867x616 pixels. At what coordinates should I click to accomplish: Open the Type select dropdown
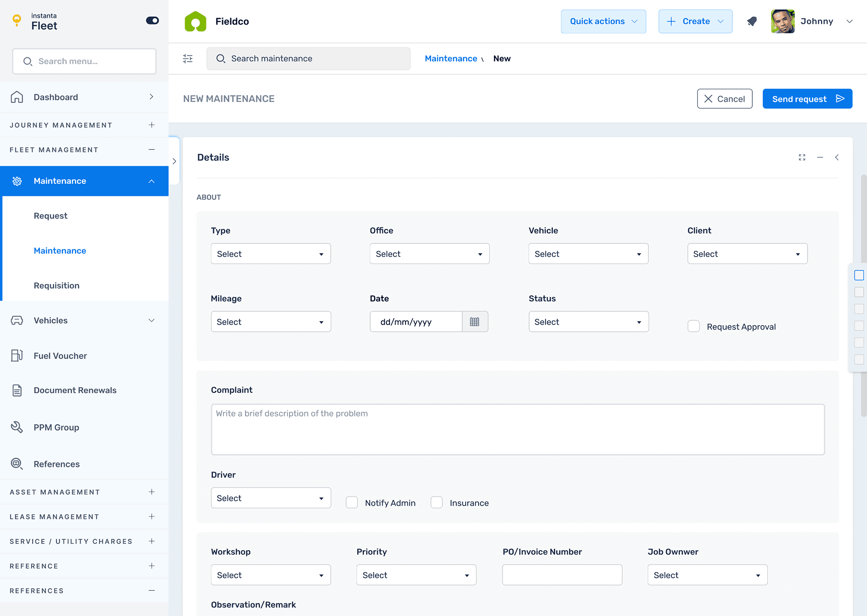click(270, 254)
